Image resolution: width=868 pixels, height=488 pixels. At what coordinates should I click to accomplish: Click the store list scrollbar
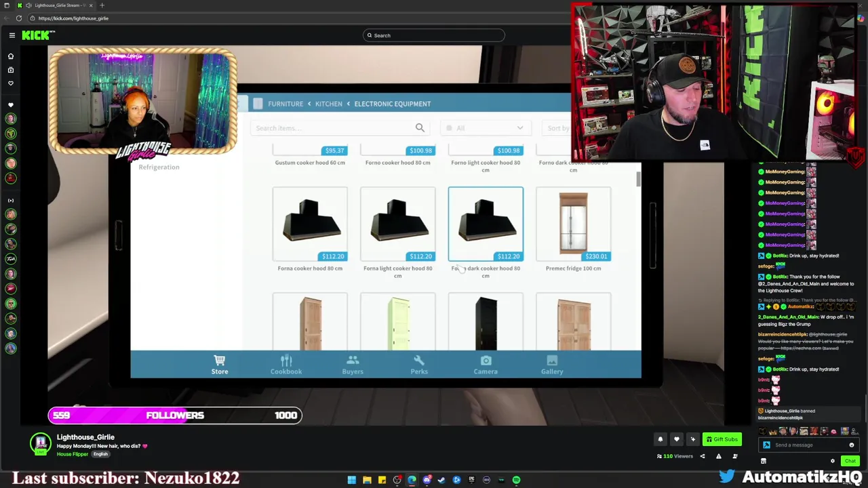(x=637, y=179)
